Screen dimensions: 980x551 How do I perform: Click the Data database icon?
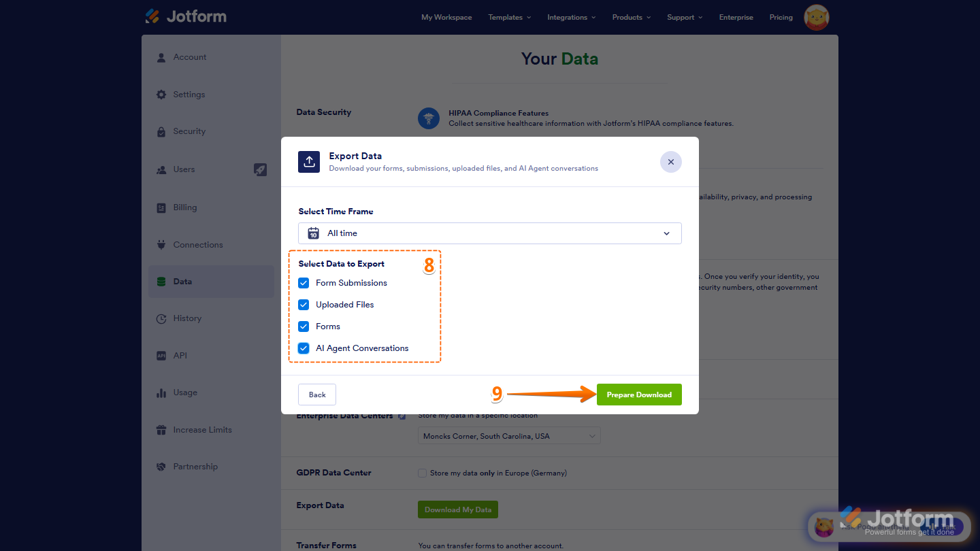click(x=161, y=282)
